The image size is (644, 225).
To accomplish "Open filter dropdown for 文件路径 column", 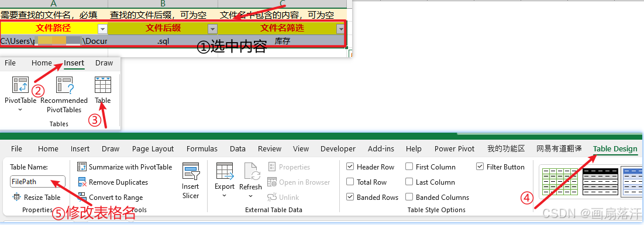I will pyautogui.click(x=102, y=29).
